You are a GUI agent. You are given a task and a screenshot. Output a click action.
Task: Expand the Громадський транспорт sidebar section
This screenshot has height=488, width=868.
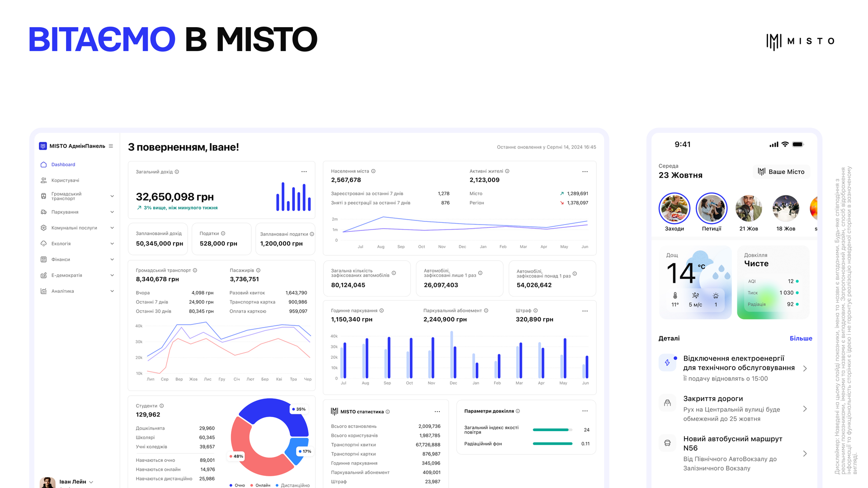click(x=112, y=196)
